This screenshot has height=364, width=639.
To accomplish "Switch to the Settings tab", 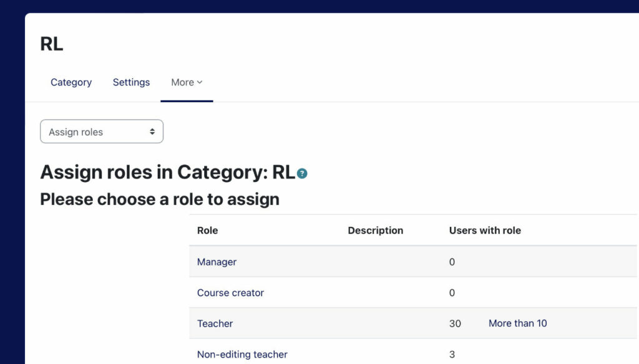I will coord(131,82).
